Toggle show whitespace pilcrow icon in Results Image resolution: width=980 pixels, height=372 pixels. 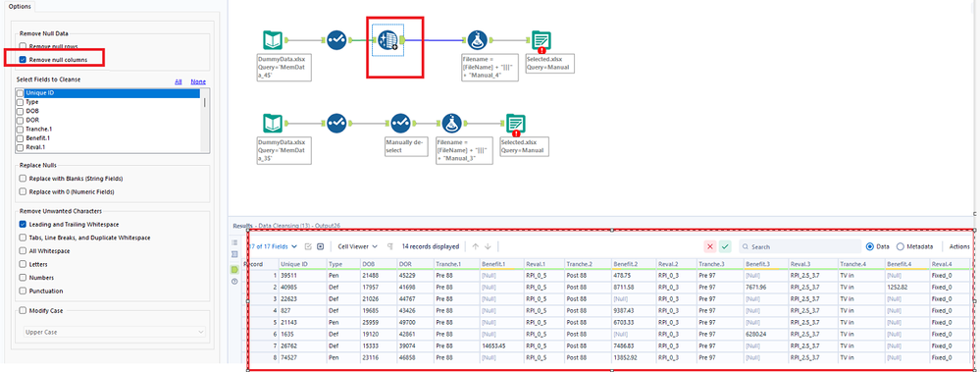click(x=390, y=247)
